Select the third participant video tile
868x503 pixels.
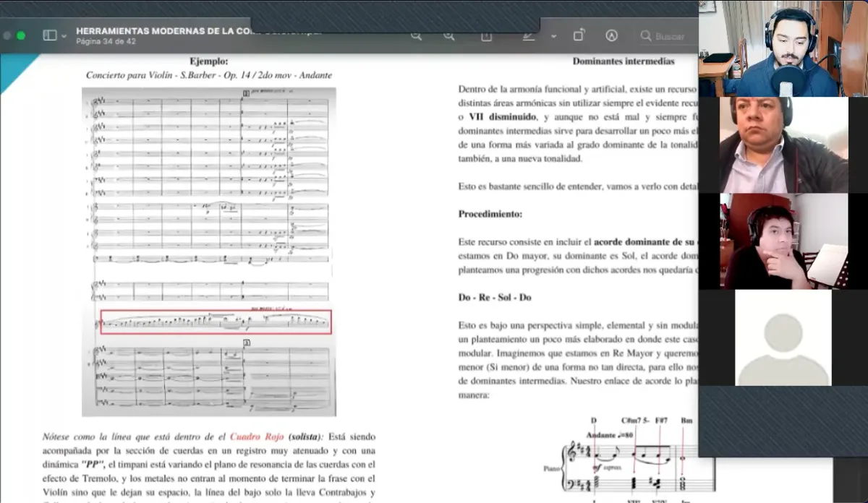coord(783,241)
